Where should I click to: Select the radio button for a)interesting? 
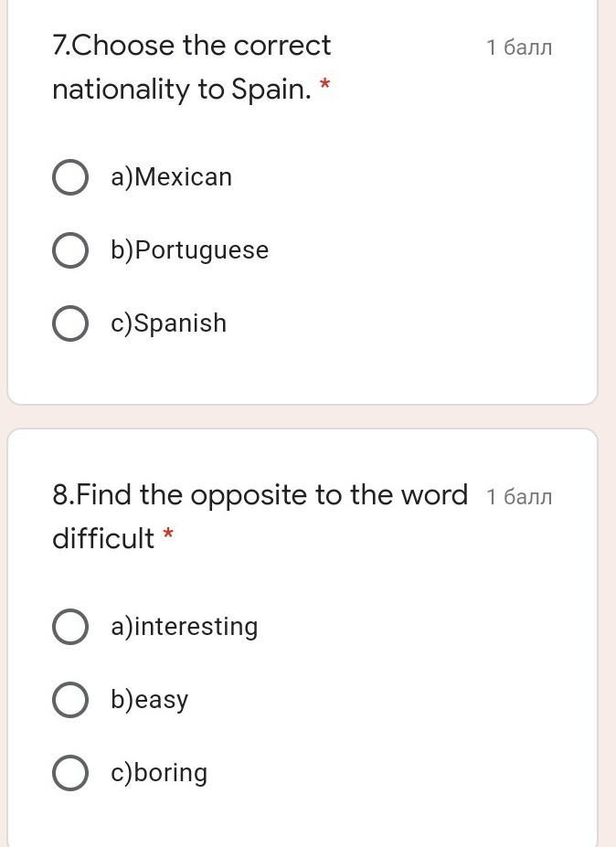click(x=70, y=627)
